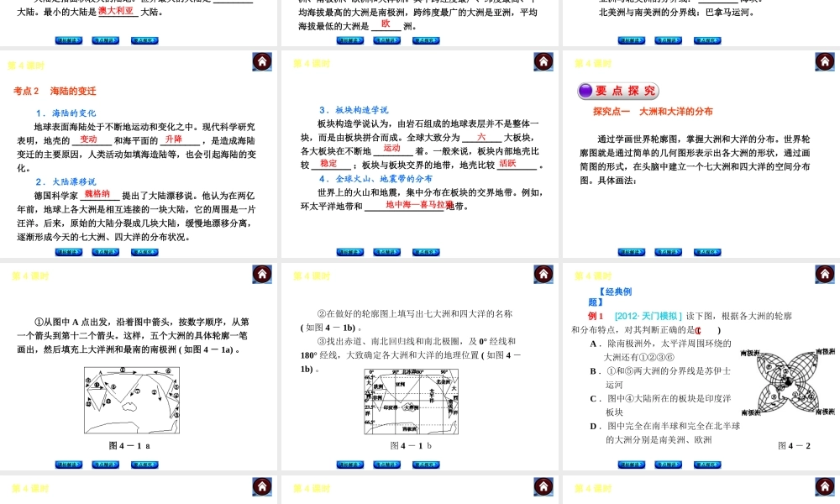The width and height of the screenshot is (840, 504).
Task: Click subheading 2．大陆漂移说
Action: click(x=66, y=181)
